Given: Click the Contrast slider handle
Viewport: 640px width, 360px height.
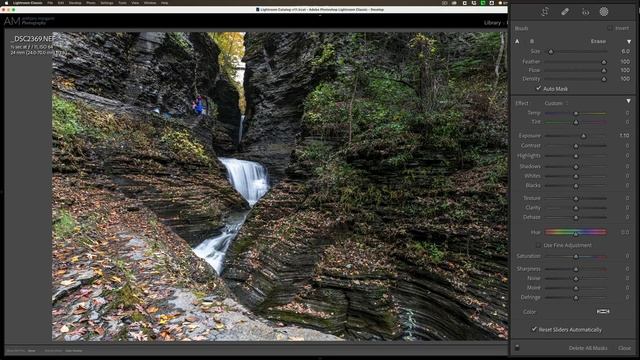Looking at the screenshot, I should [x=576, y=146].
